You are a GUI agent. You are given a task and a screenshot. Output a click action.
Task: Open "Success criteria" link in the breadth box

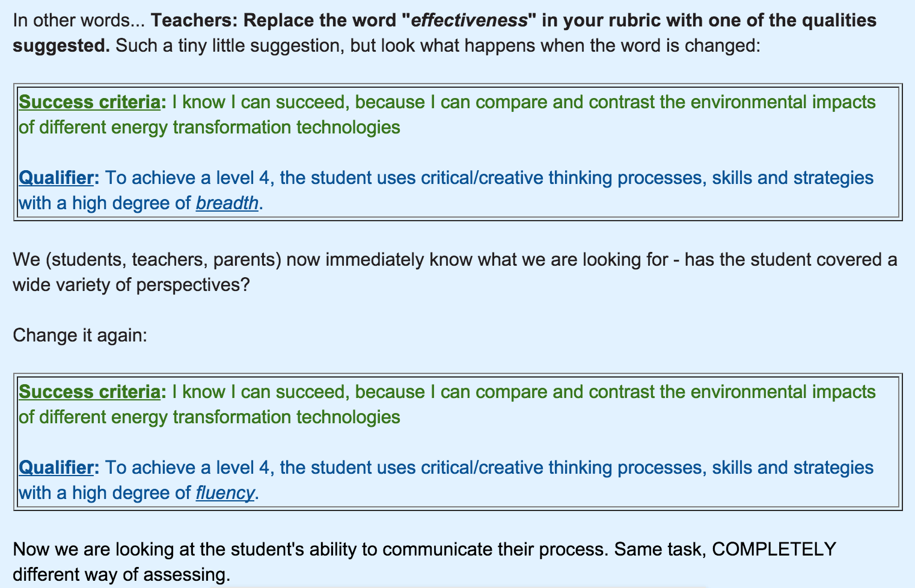click(x=90, y=102)
